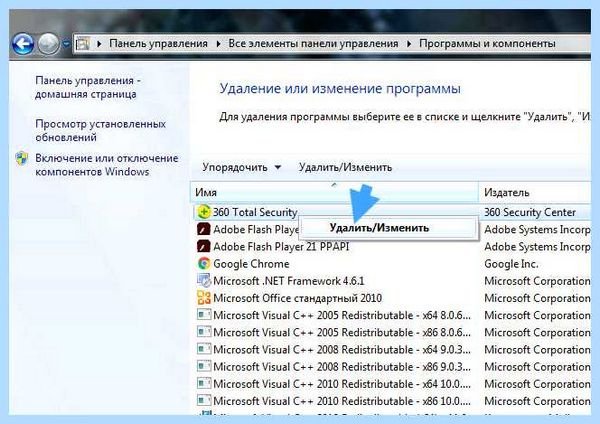The width and height of the screenshot is (600, 424).
Task: Open Панель управления - домашняя страница link
Action: point(88,87)
